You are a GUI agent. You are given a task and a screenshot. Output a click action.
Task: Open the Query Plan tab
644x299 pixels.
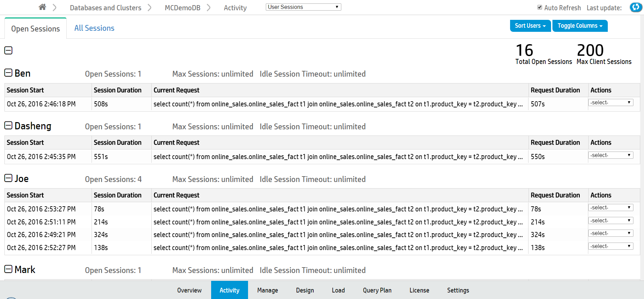(377, 290)
